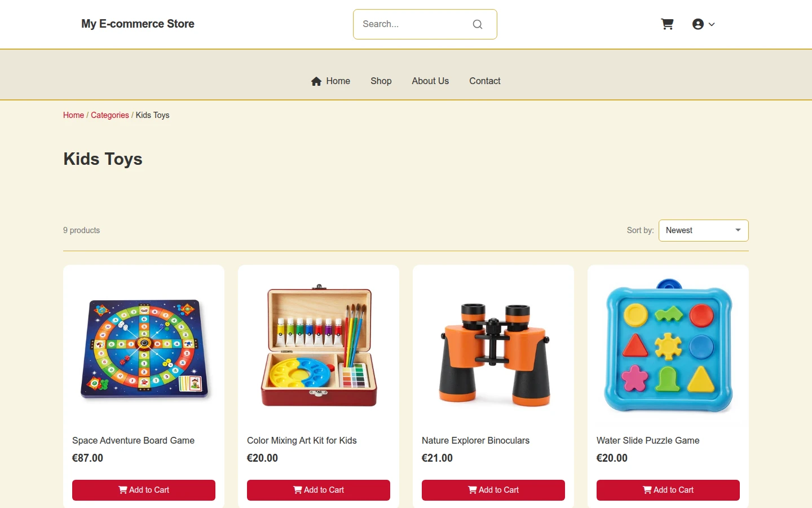Click the Sort by dropdown arrow
The height and width of the screenshot is (508, 812).
pos(738,230)
